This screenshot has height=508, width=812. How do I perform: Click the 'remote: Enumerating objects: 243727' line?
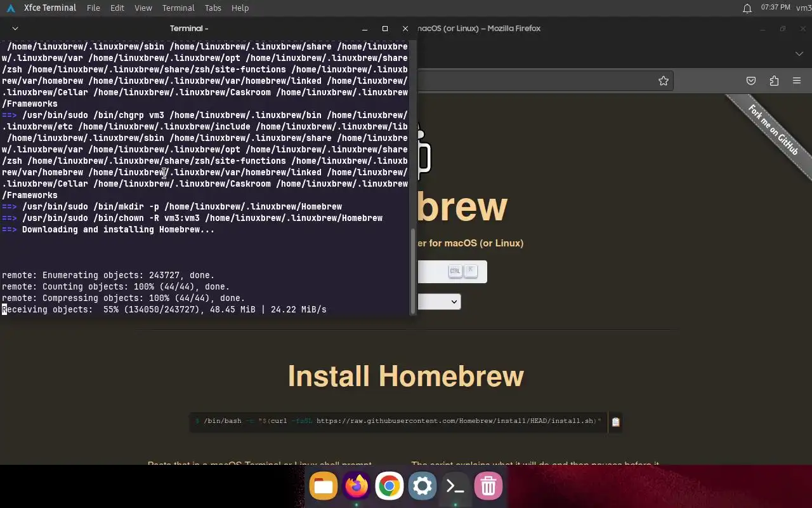(108, 276)
